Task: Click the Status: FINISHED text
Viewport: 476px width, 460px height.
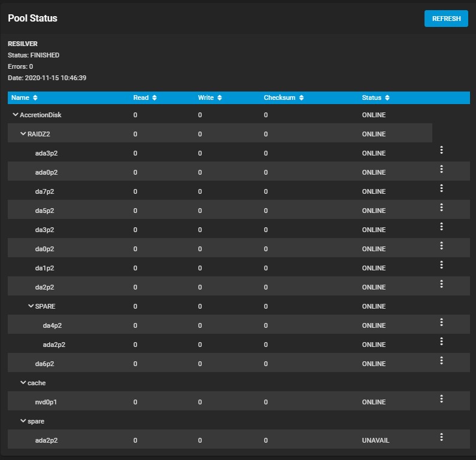Action: 34,55
